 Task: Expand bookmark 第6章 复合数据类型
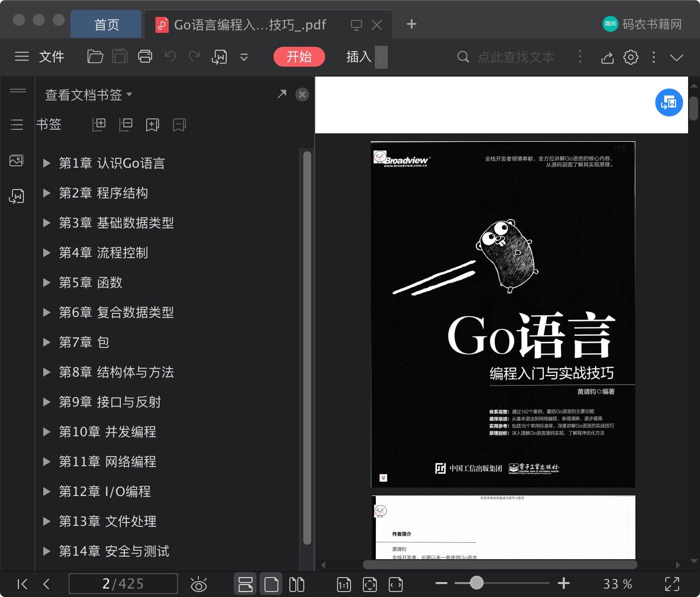pos(46,312)
